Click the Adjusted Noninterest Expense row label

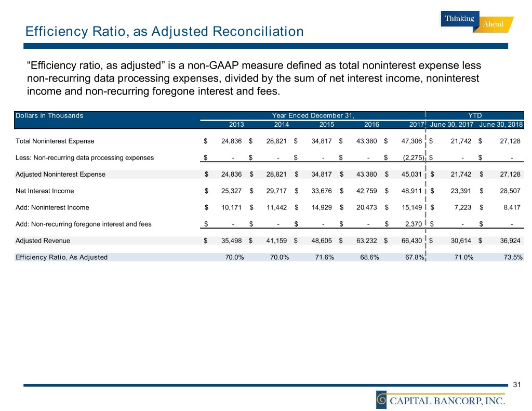click(60, 174)
